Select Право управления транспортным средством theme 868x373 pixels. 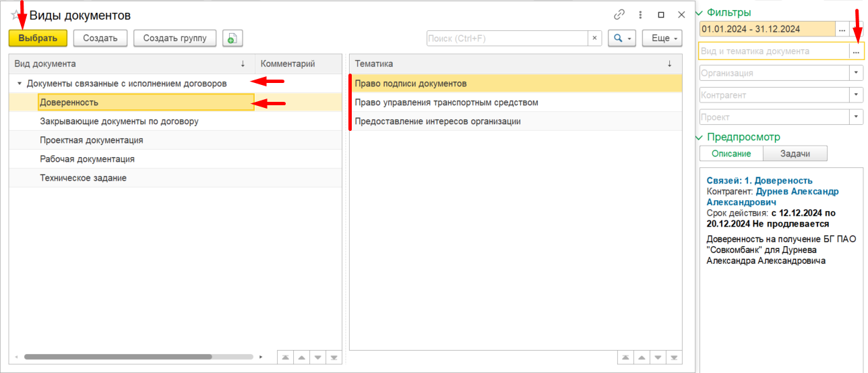click(x=516, y=103)
